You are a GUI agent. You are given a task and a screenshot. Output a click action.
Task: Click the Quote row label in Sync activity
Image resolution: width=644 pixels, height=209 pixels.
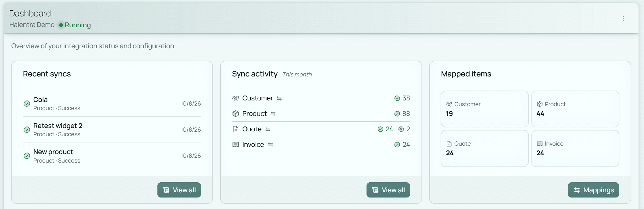pyautogui.click(x=252, y=129)
